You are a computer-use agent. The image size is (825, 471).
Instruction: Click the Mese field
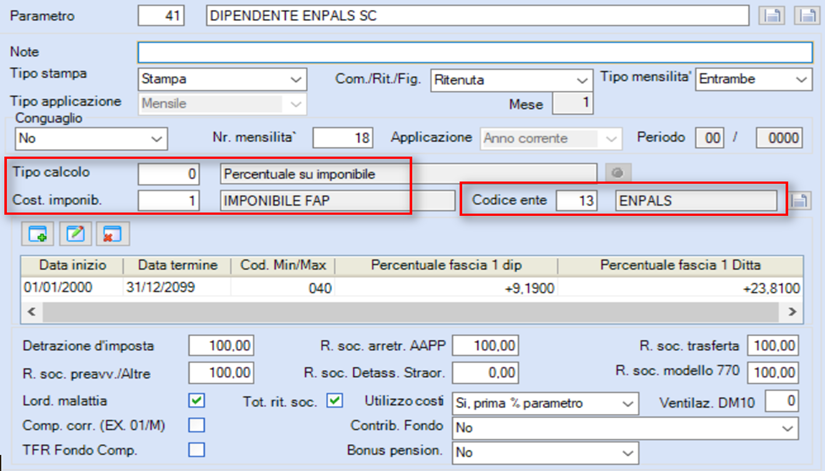pyautogui.click(x=572, y=103)
